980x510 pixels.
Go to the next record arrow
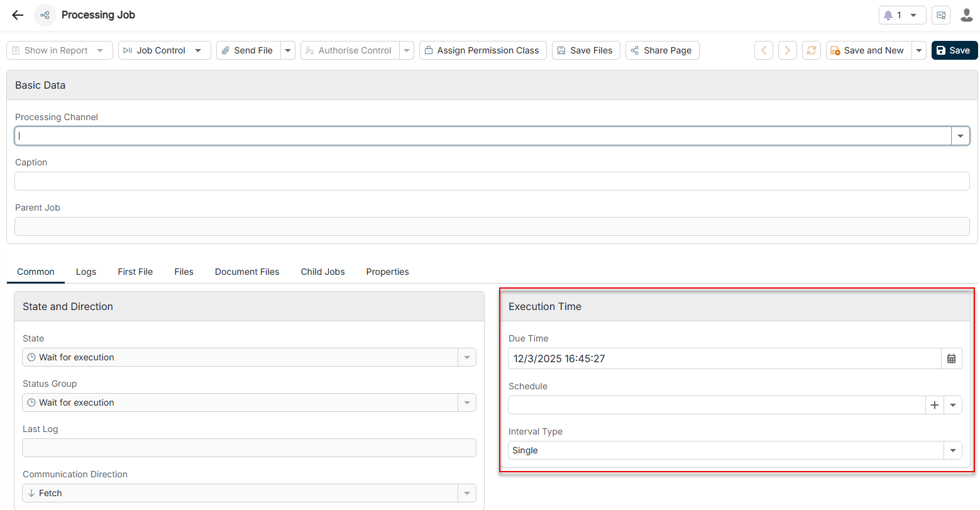788,50
